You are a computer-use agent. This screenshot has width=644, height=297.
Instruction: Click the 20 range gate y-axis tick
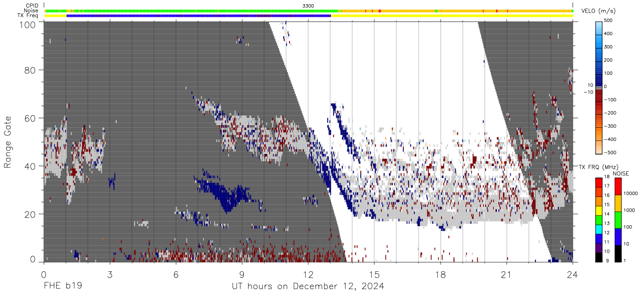(30, 214)
